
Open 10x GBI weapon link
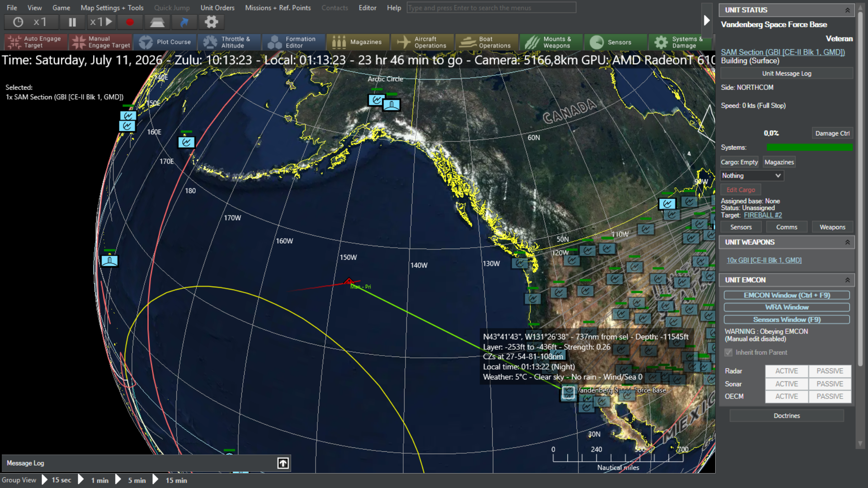click(764, 260)
